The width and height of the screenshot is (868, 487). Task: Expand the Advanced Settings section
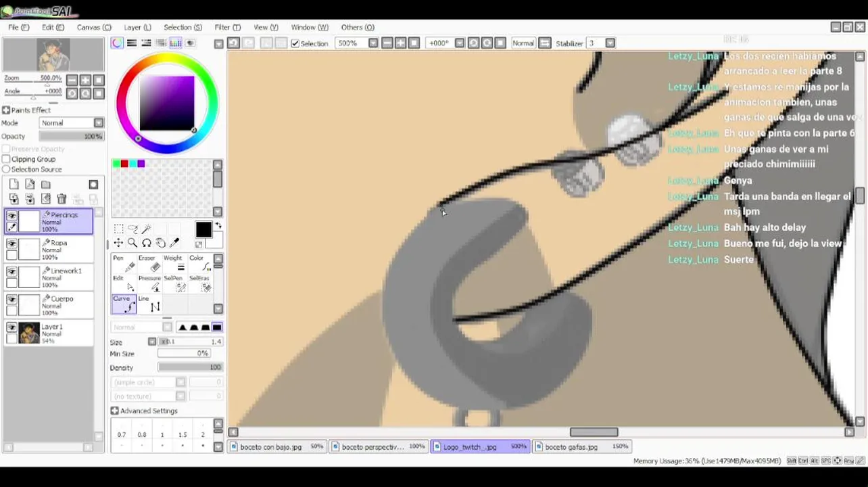114,411
